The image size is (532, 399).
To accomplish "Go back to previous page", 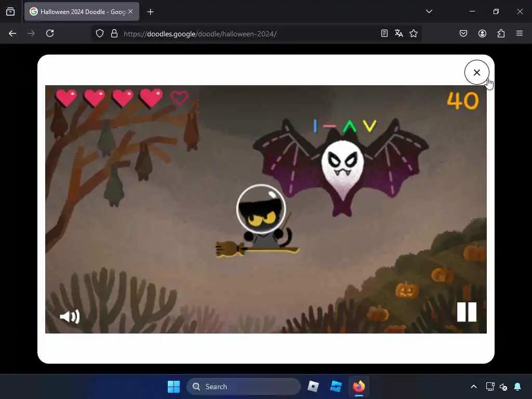I will (12, 33).
